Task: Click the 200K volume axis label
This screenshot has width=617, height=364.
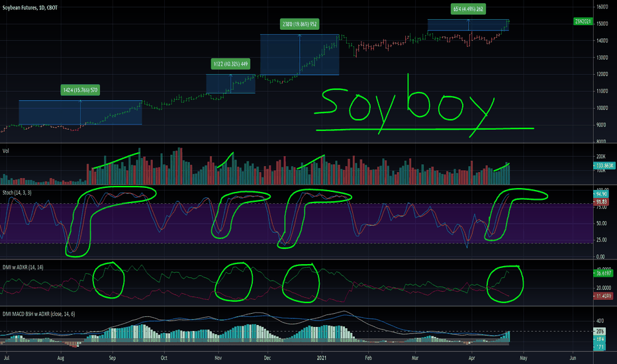Action: pos(601,157)
